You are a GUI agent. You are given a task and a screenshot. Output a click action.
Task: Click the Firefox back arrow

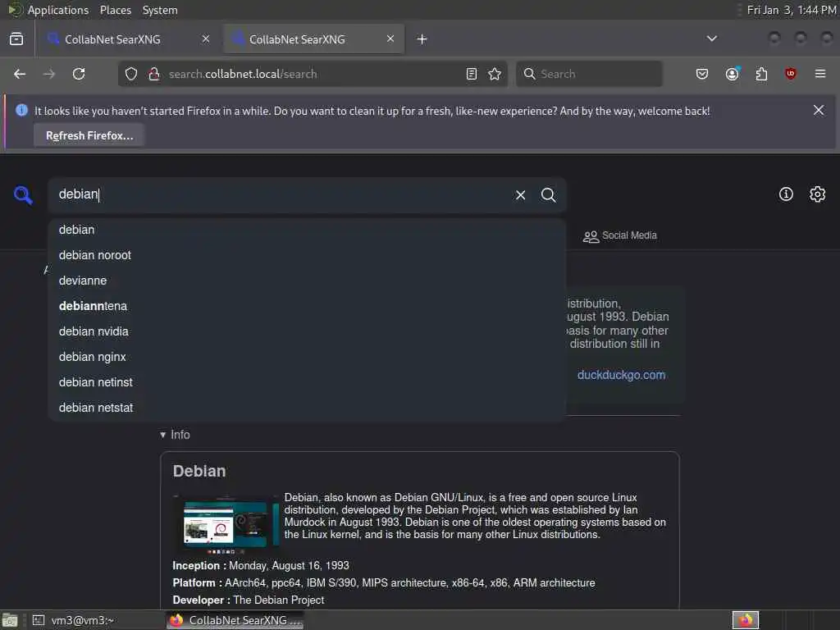(20, 74)
